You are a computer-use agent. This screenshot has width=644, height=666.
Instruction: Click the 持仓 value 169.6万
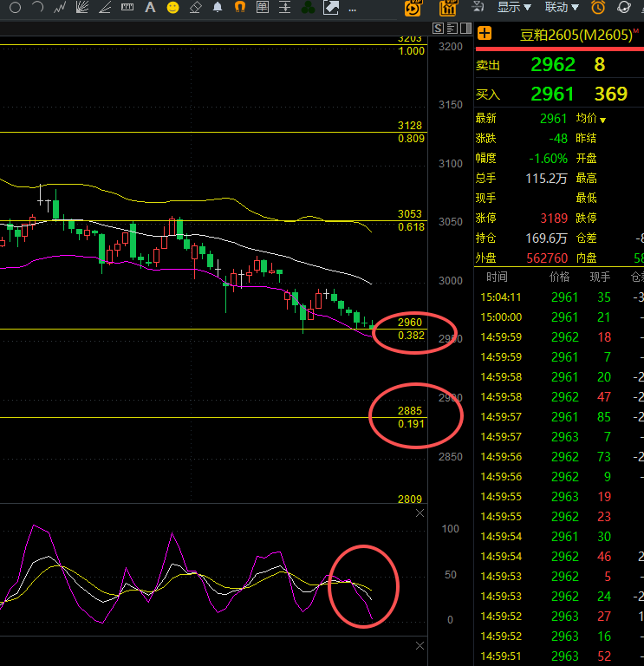tap(546, 238)
